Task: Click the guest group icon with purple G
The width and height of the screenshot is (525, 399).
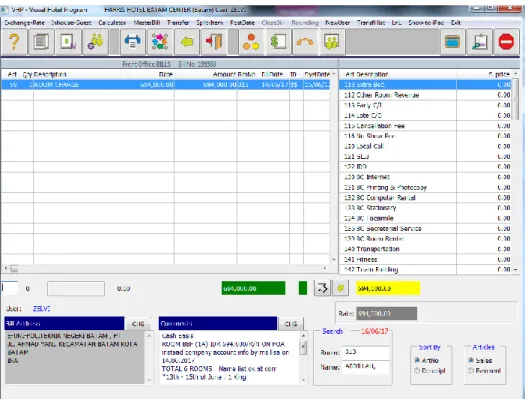Action: 95,42
